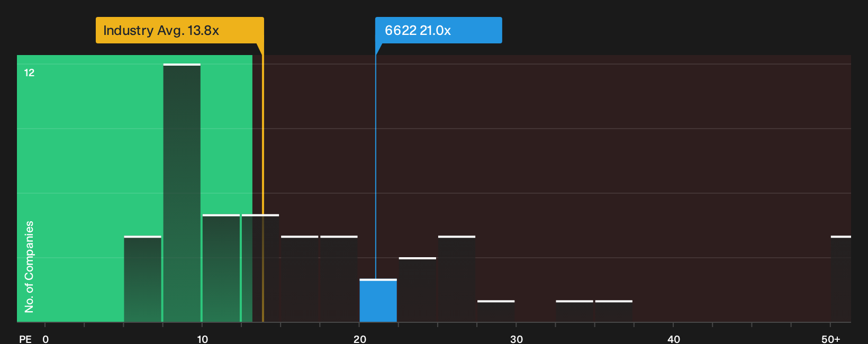
Task: Select the highlighted blue bar at PE 21
Action: coord(378,301)
